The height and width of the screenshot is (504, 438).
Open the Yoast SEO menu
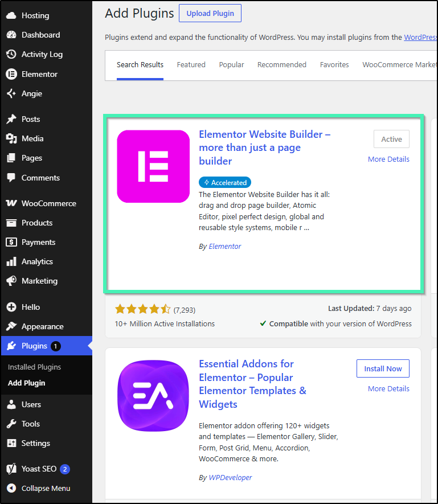pos(46,469)
